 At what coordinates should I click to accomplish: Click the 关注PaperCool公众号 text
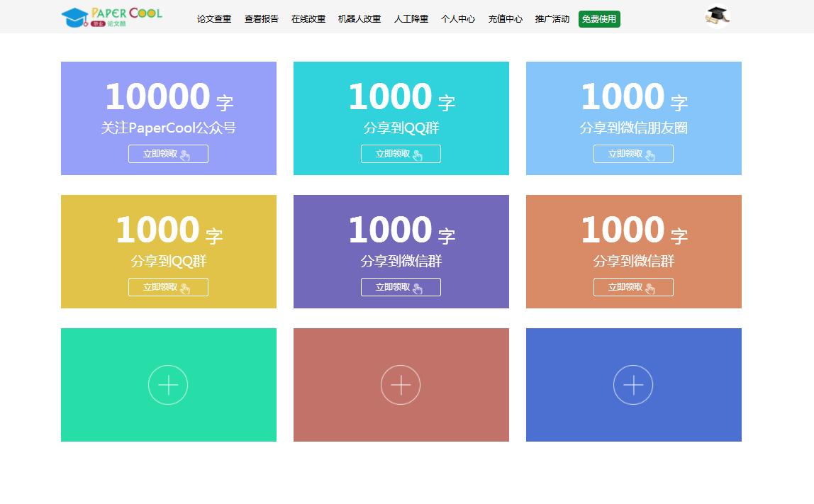coord(168,128)
